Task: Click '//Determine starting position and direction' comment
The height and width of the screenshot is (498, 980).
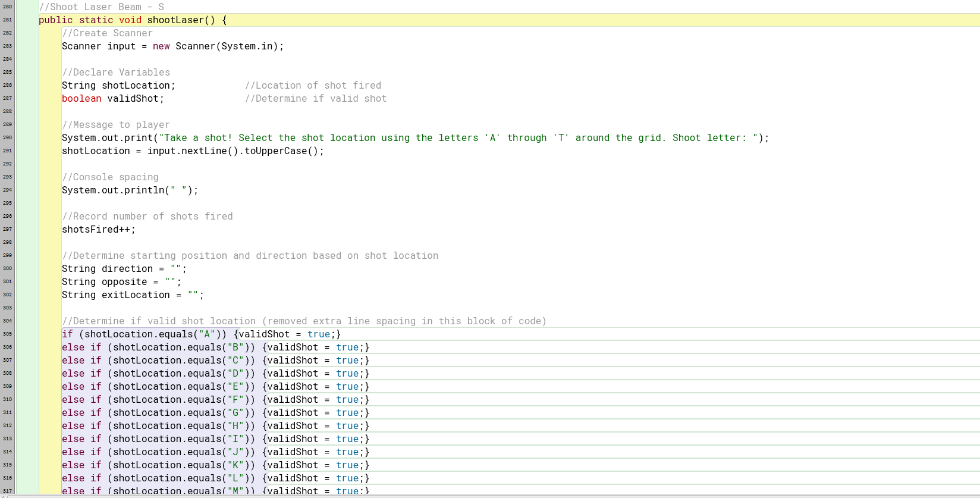Action: pyautogui.click(x=250, y=256)
